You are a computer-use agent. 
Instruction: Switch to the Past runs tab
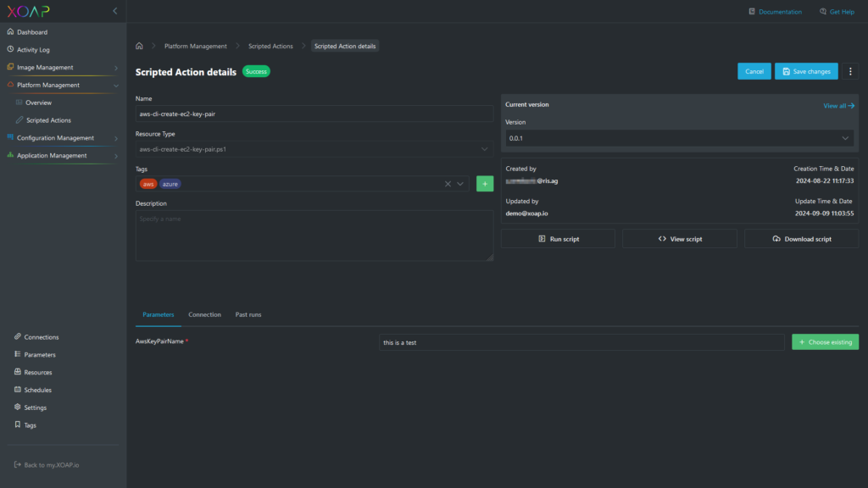tap(248, 314)
